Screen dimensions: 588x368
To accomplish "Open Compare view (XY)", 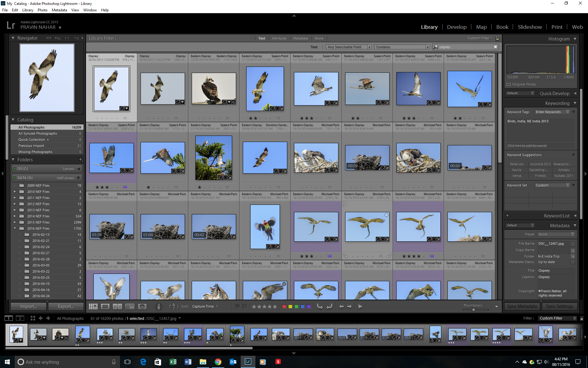I will pos(117,306).
